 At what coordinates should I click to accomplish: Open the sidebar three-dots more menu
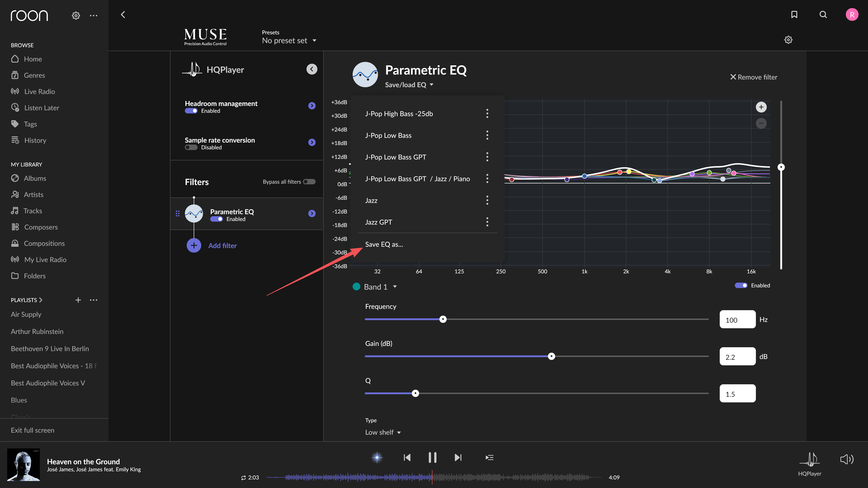[93, 16]
